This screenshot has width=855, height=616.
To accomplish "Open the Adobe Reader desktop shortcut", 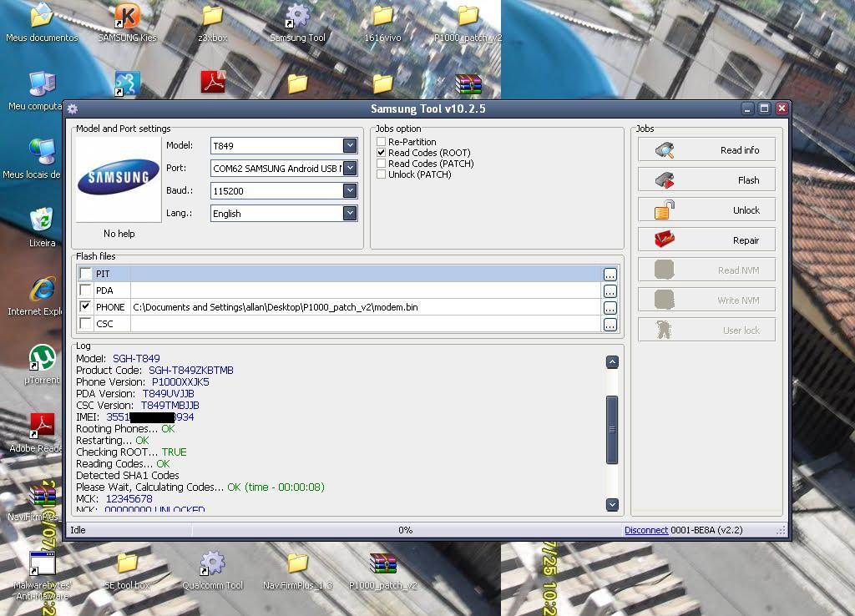I will [x=42, y=432].
